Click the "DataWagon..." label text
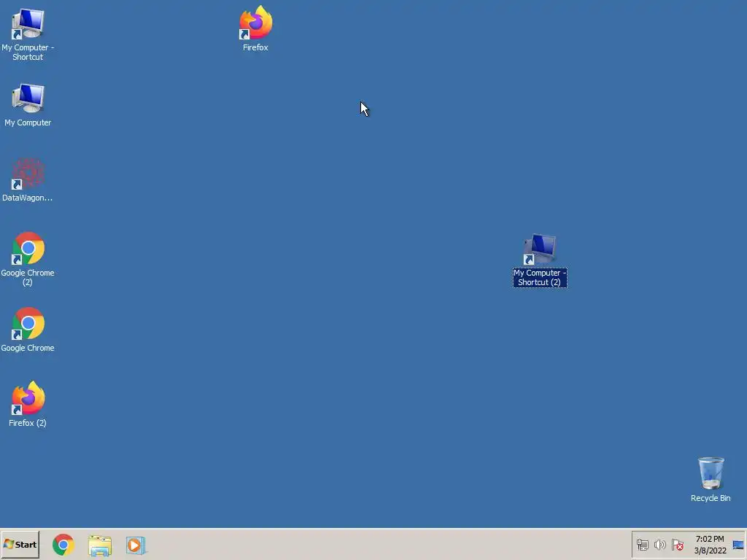The width and height of the screenshot is (747, 560). point(27,198)
